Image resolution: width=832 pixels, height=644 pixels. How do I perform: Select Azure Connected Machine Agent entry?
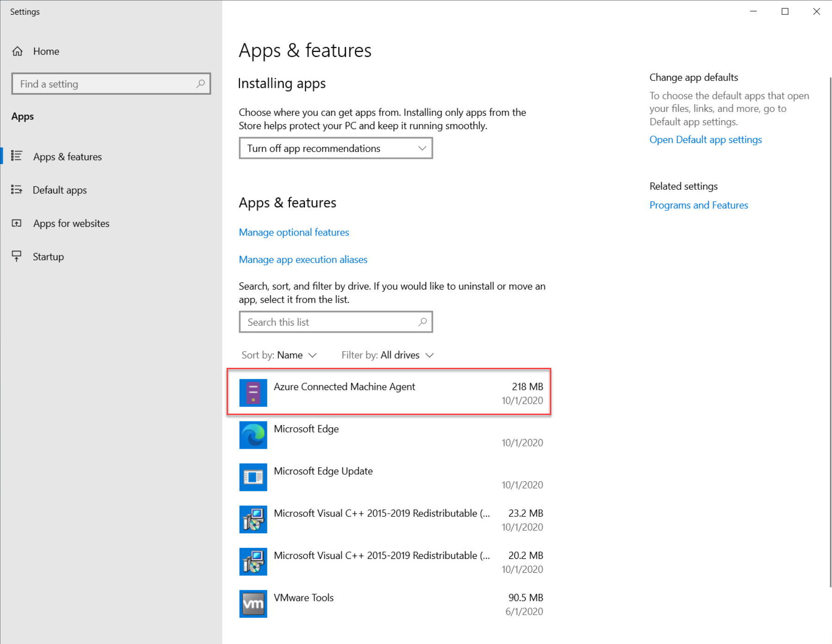pos(389,392)
